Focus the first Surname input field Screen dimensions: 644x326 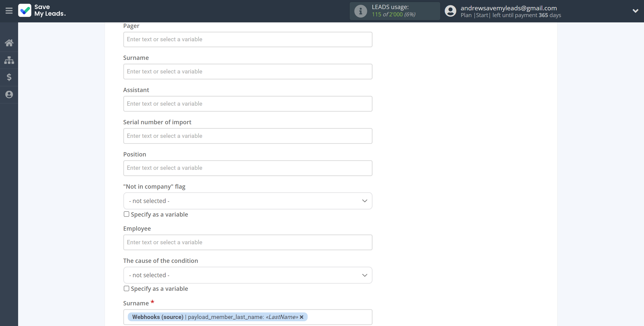248,71
